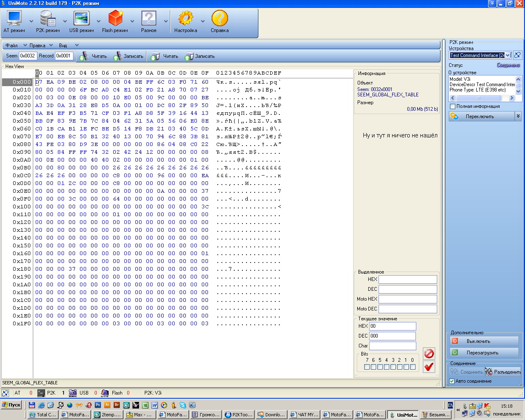The width and height of the screenshot is (525, 420).
Task: Toggle bit 2 checkbox
Action: pos(399,367)
